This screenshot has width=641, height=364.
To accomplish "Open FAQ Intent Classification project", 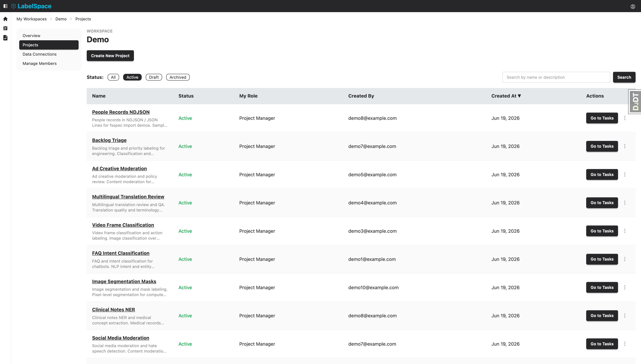I will (121, 253).
